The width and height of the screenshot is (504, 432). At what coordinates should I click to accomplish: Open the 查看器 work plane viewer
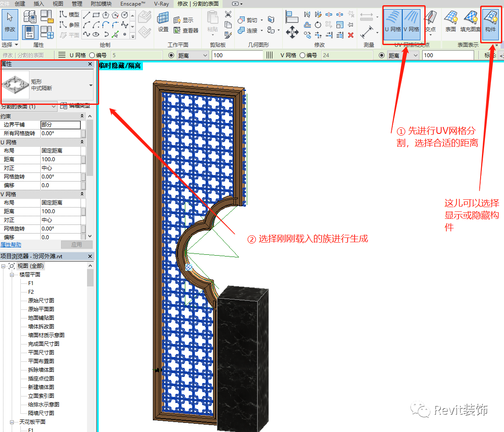click(186, 30)
